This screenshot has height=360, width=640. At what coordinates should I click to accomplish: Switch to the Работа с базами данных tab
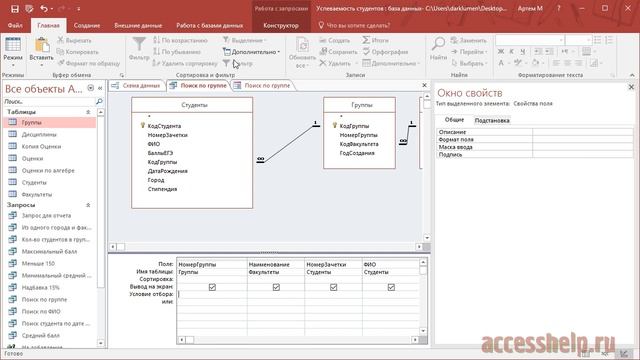(209, 25)
